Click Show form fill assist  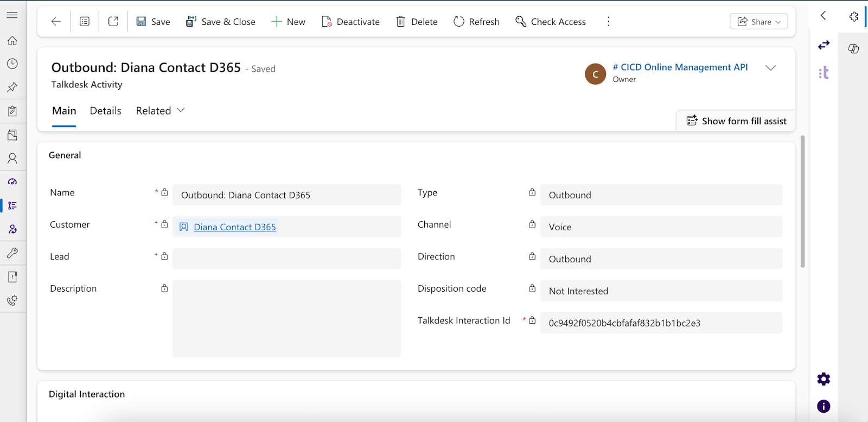pyautogui.click(x=736, y=121)
